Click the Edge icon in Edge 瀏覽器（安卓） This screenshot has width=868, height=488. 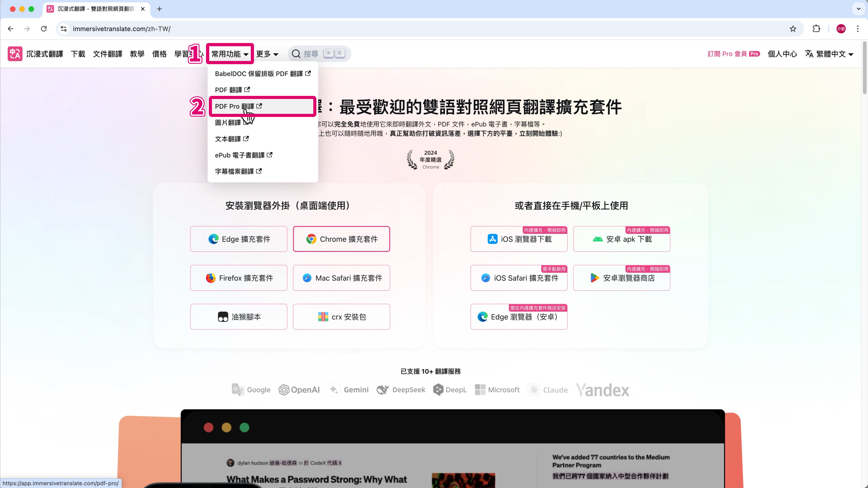tap(483, 317)
